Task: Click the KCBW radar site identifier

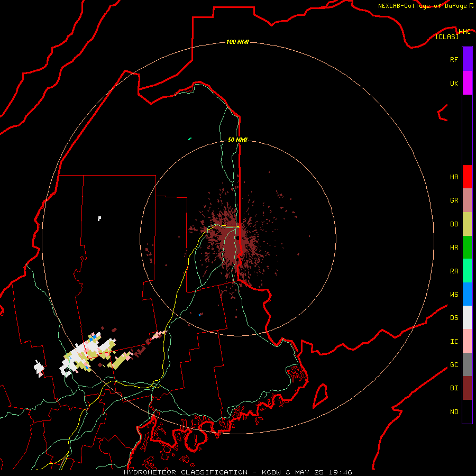Action: pos(271,472)
